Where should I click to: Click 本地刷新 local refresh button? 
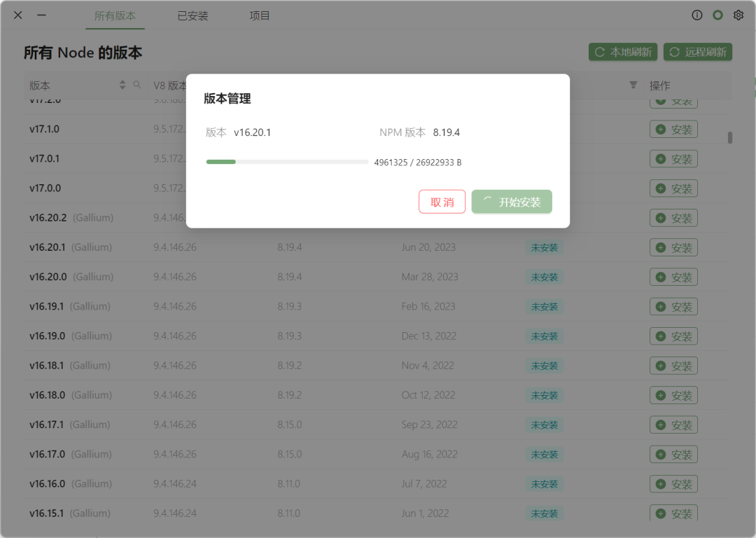623,52
